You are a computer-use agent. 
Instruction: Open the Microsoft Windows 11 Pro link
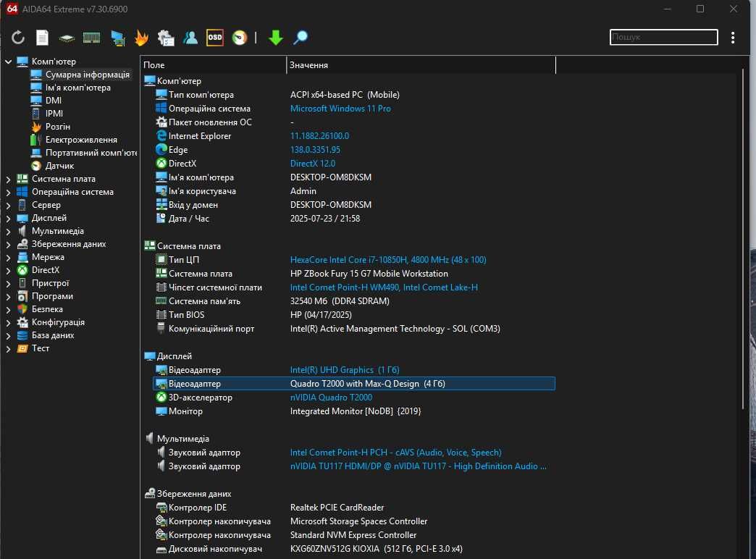coord(340,109)
